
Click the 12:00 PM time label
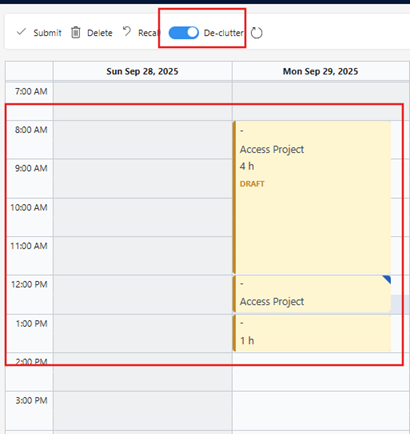[x=29, y=284]
